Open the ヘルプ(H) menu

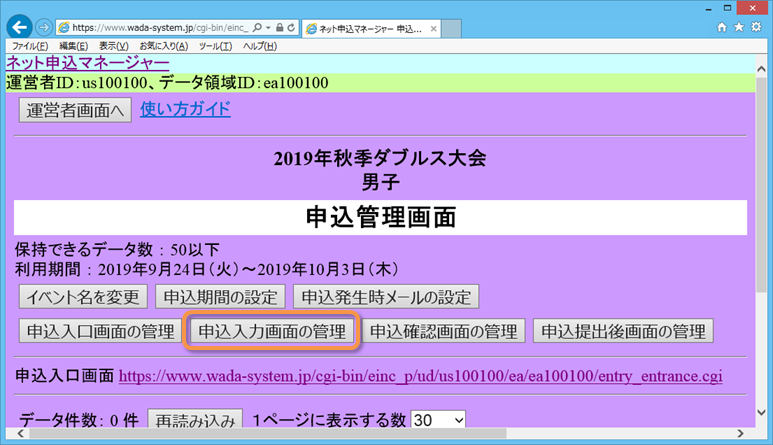coord(260,46)
